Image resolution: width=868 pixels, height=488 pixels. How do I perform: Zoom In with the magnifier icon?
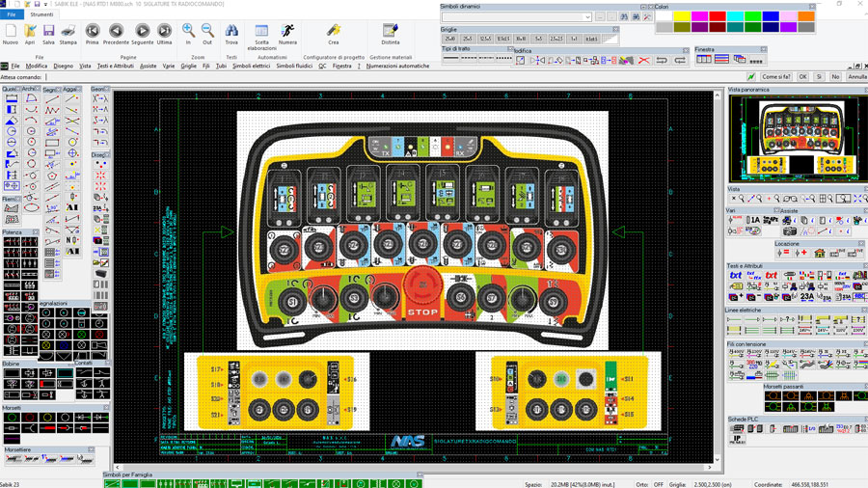click(x=188, y=32)
